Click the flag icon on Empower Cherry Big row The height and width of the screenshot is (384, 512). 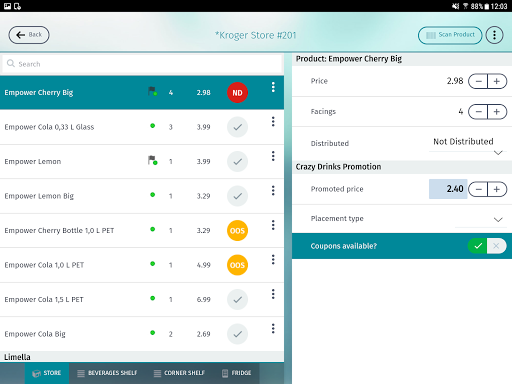(152, 91)
